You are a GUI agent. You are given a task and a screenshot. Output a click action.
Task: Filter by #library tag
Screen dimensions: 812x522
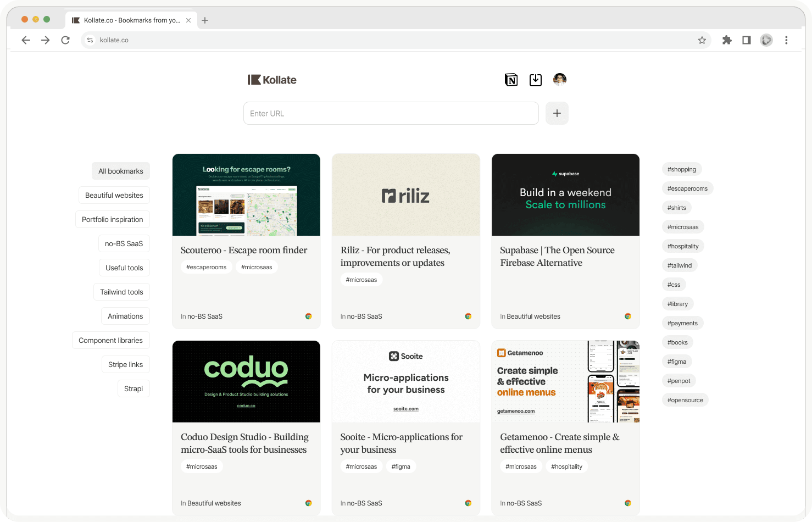pos(678,304)
